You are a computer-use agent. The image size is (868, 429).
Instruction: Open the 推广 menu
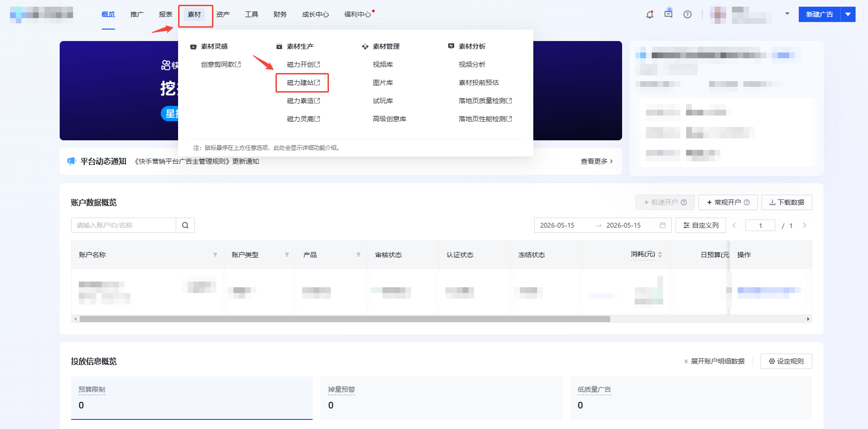tap(137, 14)
